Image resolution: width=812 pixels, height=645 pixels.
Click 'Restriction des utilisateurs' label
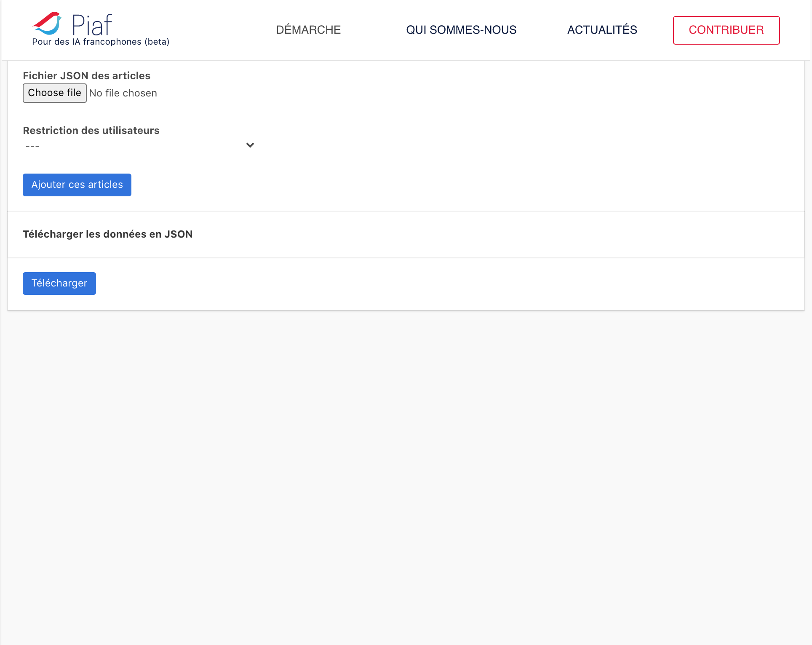coord(91,131)
